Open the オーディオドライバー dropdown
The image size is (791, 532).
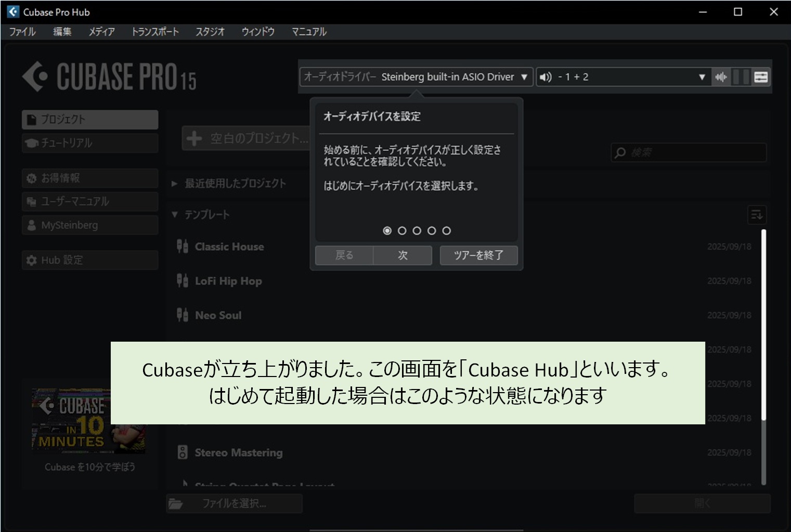[x=524, y=76]
